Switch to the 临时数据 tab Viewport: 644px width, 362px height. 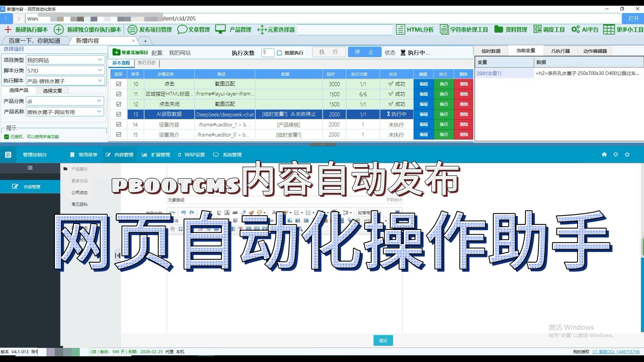[x=491, y=51]
